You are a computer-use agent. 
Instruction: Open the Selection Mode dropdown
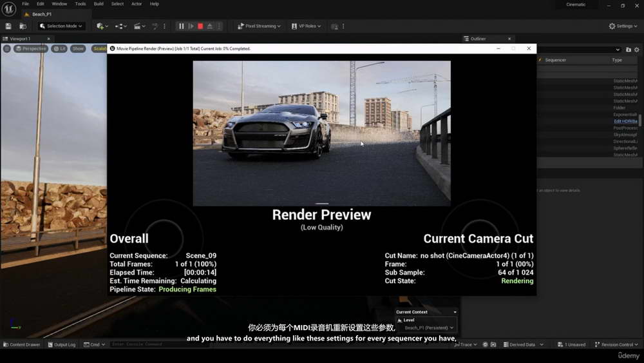click(61, 26)
